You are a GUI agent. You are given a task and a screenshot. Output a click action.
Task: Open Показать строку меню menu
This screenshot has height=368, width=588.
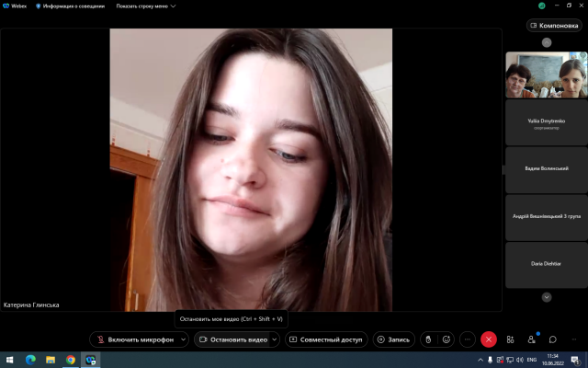(143, 6)
